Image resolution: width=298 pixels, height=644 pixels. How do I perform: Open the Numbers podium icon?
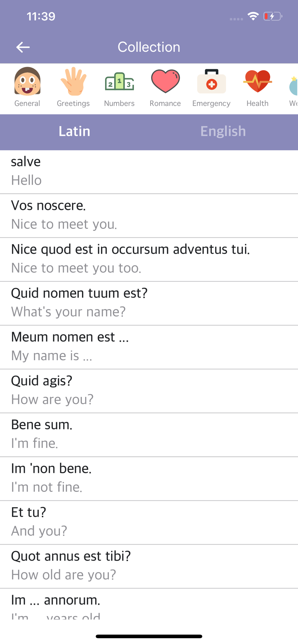click(x=119, y=82)
